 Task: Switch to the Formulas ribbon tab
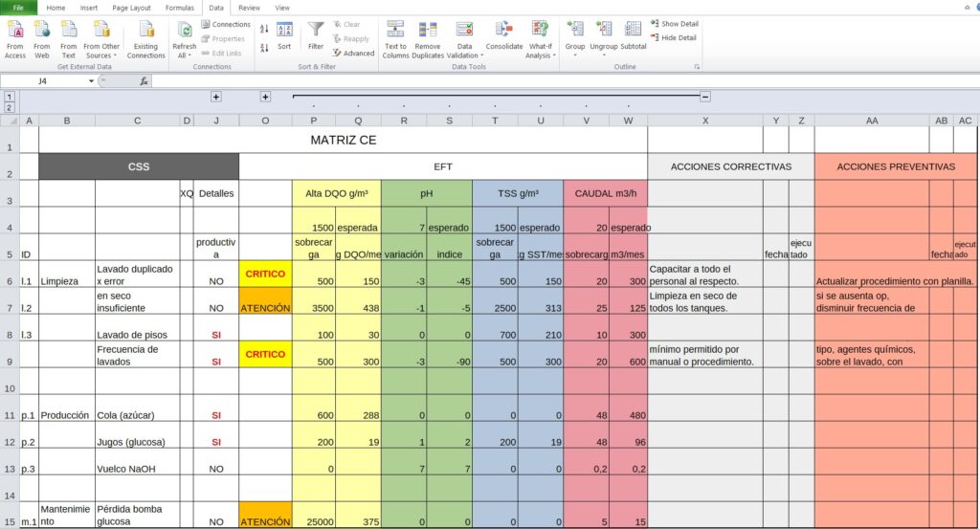[x=179, y=7]
